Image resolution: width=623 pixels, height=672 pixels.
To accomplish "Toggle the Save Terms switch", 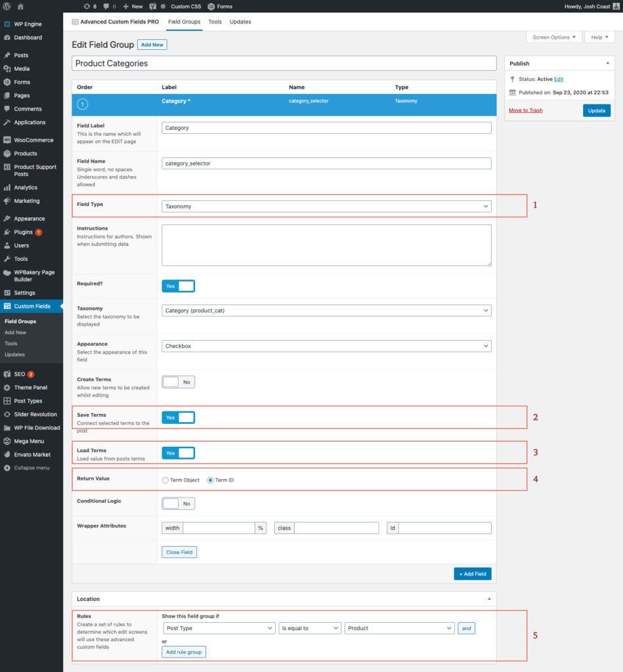I will [x=179, y=417].
